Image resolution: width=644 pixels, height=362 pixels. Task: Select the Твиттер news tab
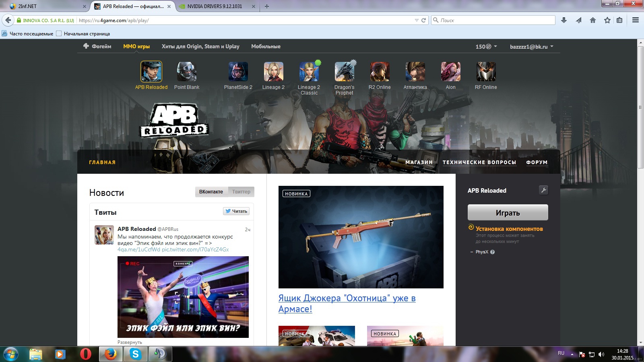coord(241,192)
